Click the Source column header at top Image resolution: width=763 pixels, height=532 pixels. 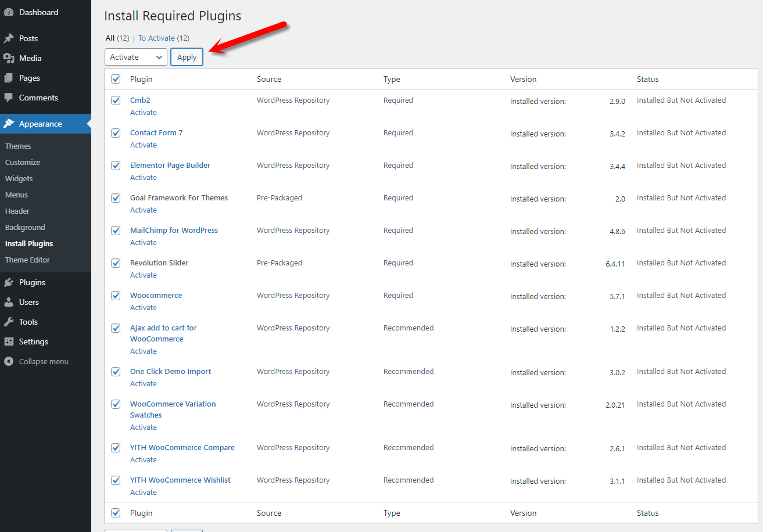click(269, 79)
